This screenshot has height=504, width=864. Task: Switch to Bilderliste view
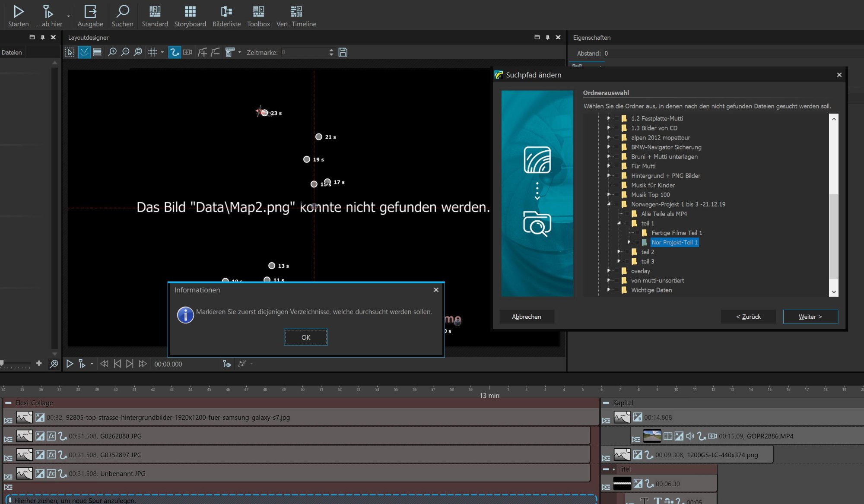coord(226,16)
